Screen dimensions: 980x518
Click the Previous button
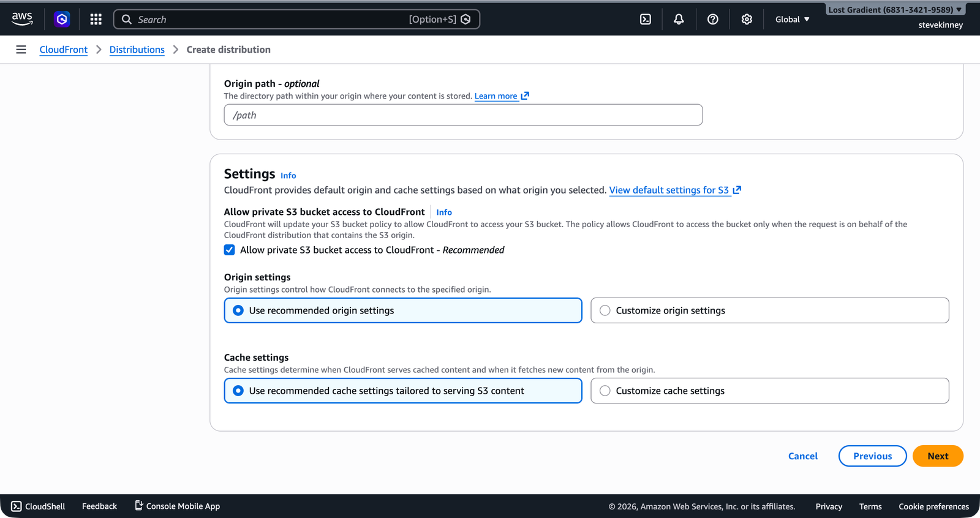[x=873, y=456]
